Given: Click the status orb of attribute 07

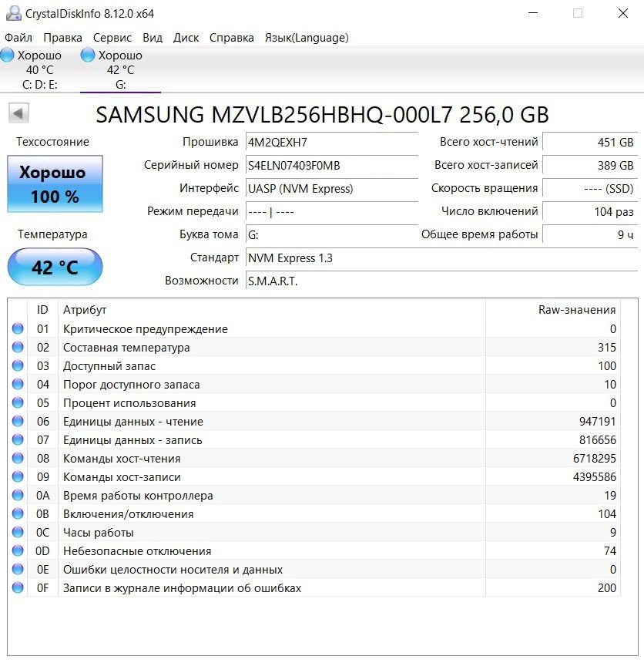Looking at the screenshot, I should [18, 439].
